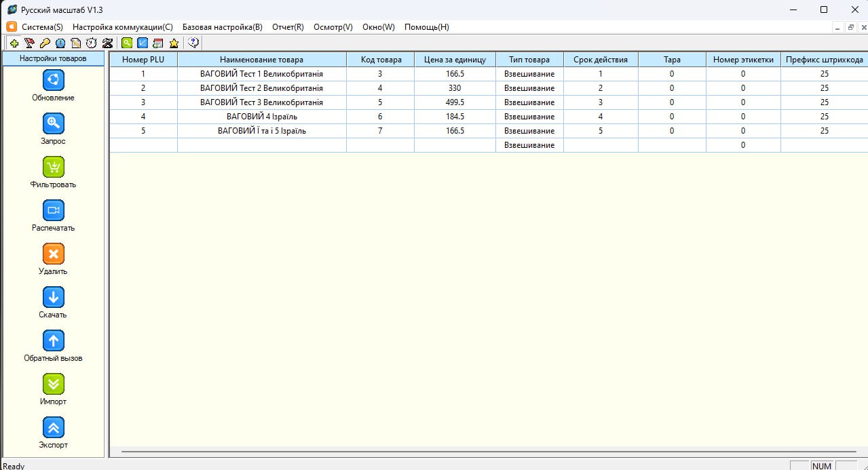Click the yellow key toolbar icon
This screenshot has height=470, width=868.
[x=45, y=43]
